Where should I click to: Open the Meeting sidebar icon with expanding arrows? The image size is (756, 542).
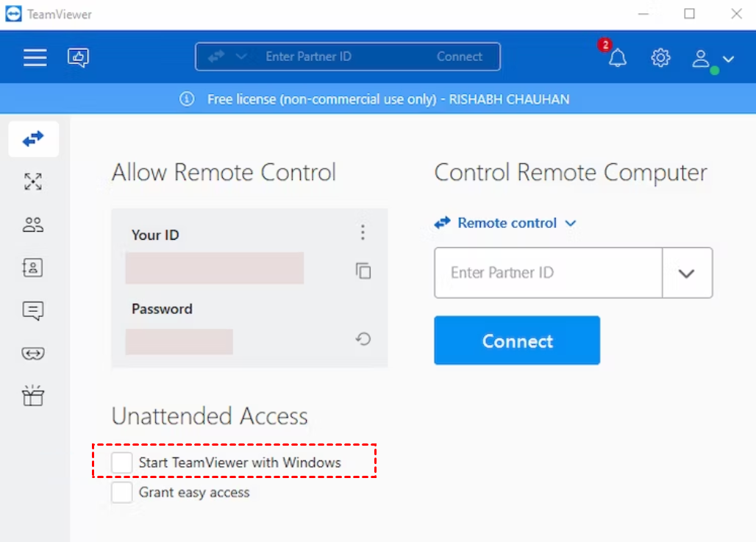coord(33,182)
